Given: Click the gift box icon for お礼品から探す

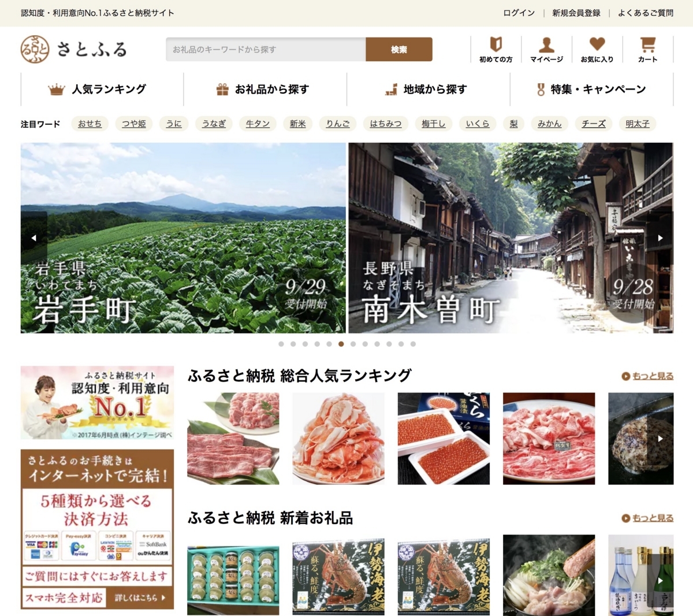Looking at the screenshot, I should pyautogui.click(x=222, y=88).
